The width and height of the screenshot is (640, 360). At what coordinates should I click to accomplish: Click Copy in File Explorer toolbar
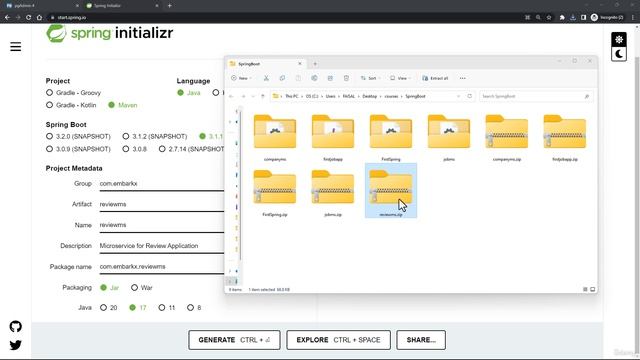[282, 78]
